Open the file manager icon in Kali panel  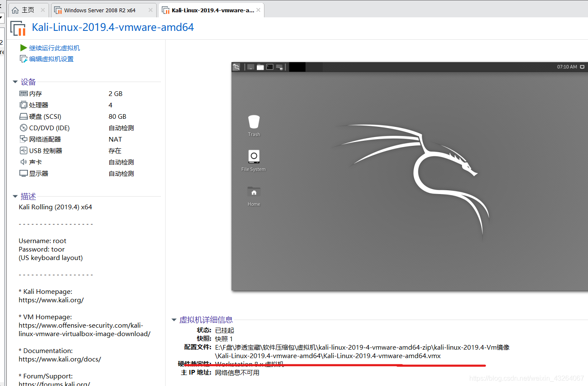tap(260, 67)
